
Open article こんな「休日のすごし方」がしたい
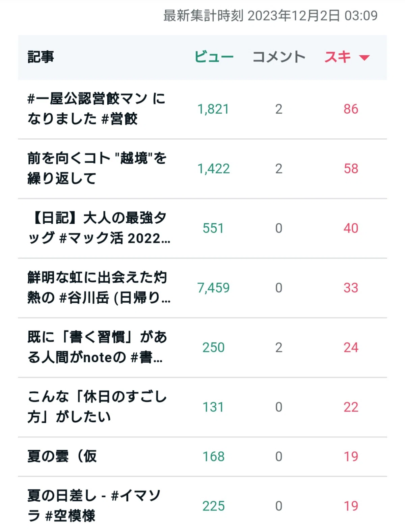(97, 407)
